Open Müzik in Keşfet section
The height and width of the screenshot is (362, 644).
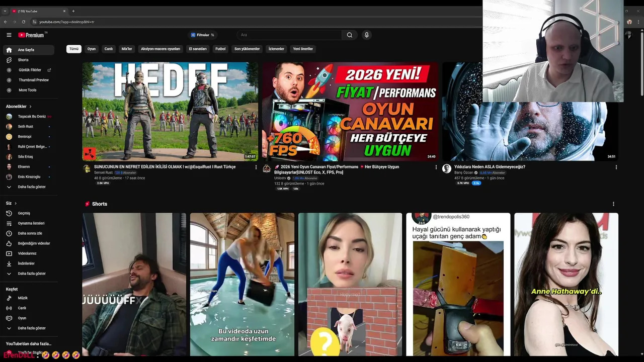tap(28, 298)
